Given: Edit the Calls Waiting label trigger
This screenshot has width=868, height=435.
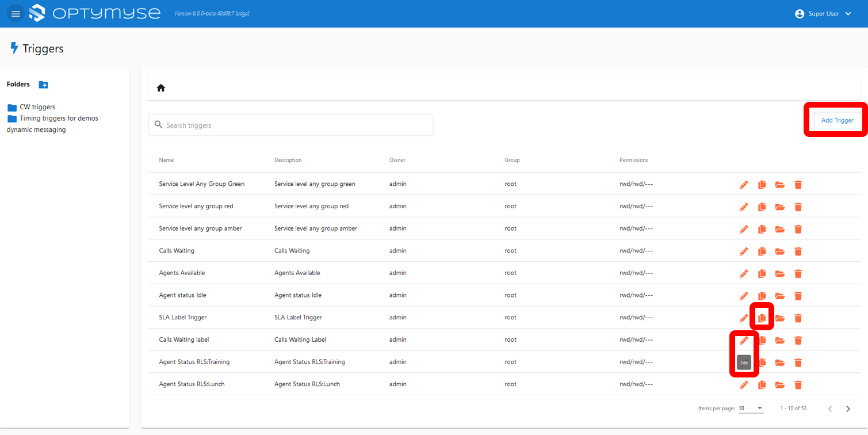Looking at the screenshot, I should [744, 340].
